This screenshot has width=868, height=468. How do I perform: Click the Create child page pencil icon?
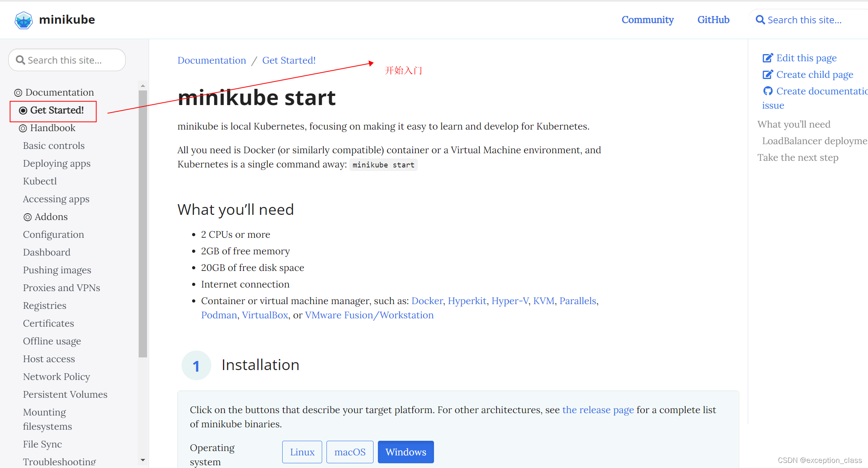[x=768, y=75]
